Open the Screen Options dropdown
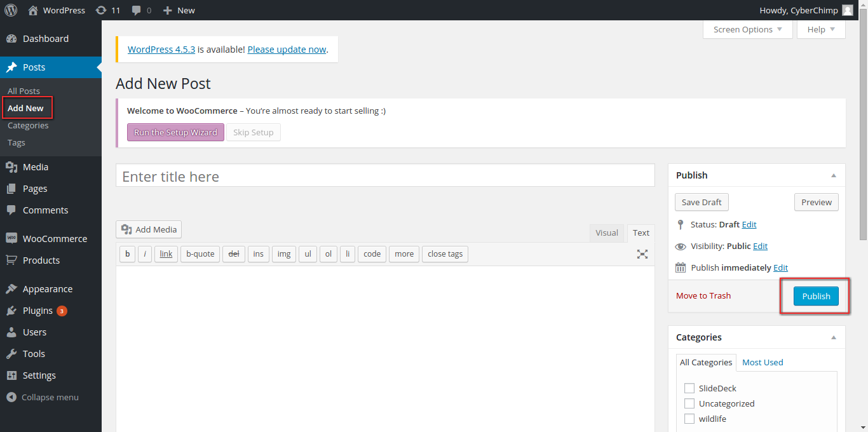 [748, 29]
